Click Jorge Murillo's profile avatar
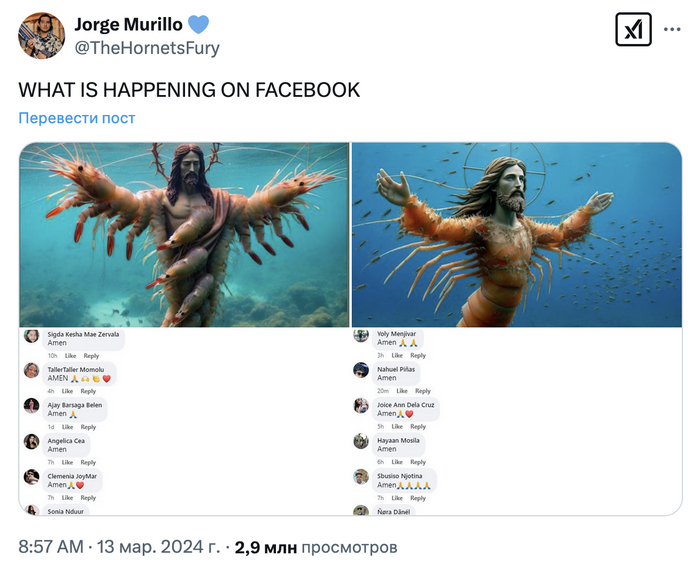Image resolution: width=700 pixels, height=568 pixels. pyautogui.click(x=42, y=36)
